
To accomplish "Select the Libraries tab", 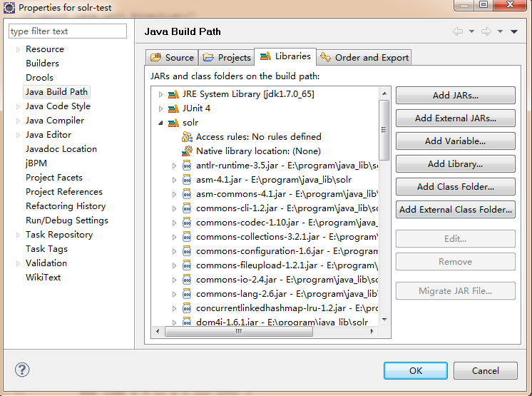I will tap(285, 56).
